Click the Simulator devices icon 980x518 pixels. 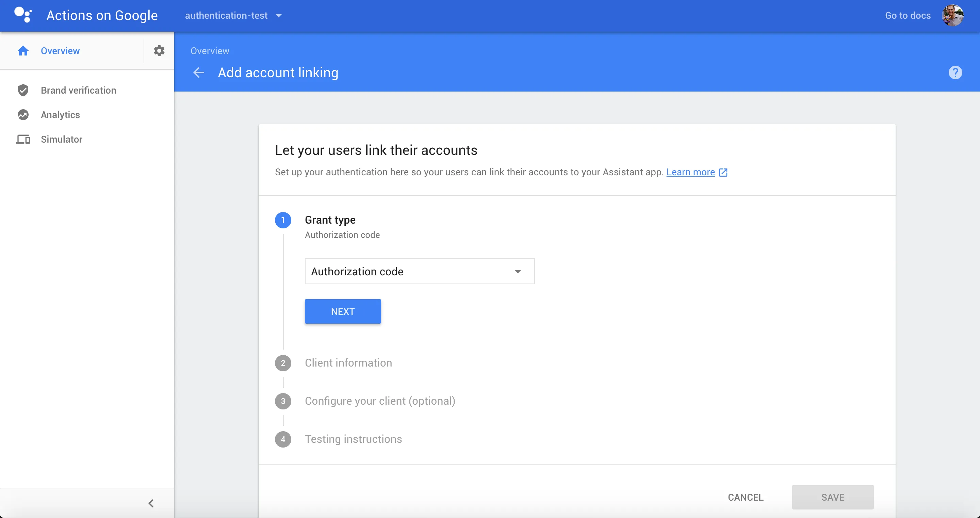[x=23, y=139]
